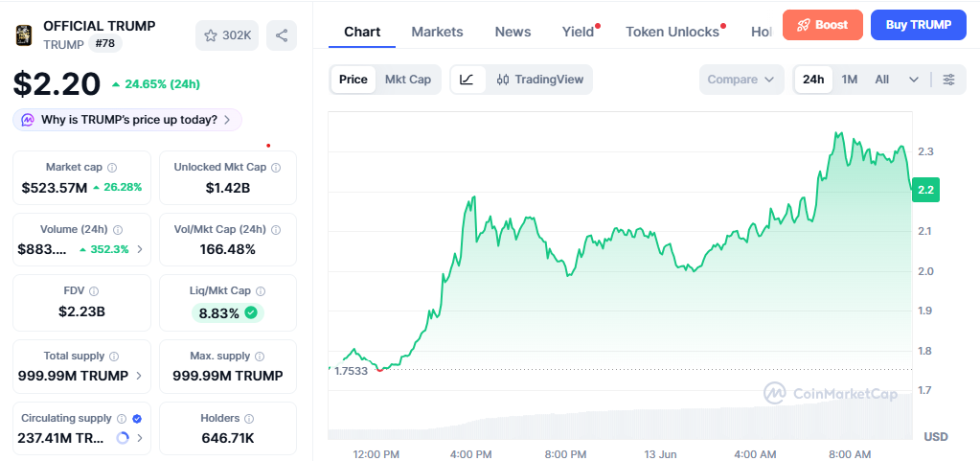
Task: Click the 999.99M TRUMP Max. supply value
Action: tap(227, 376)
